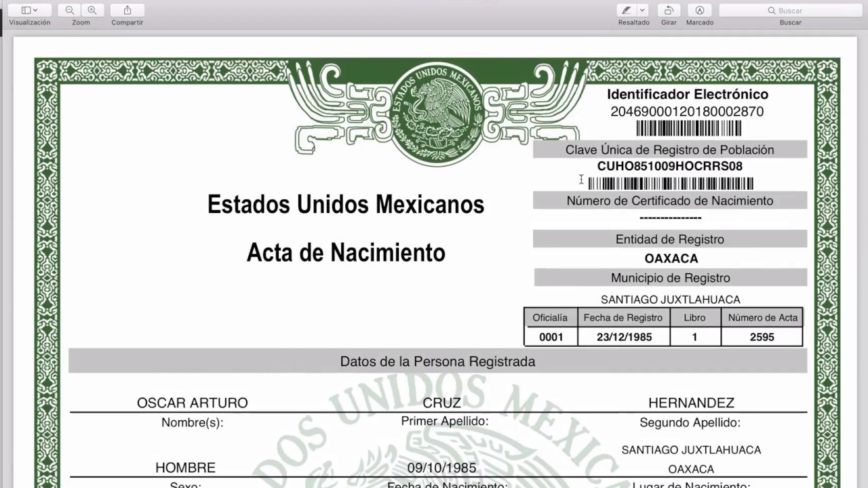The image size is (868, 488).
Task: Click the name OSCAR ARTURO
Action: [x=193, y=403]
